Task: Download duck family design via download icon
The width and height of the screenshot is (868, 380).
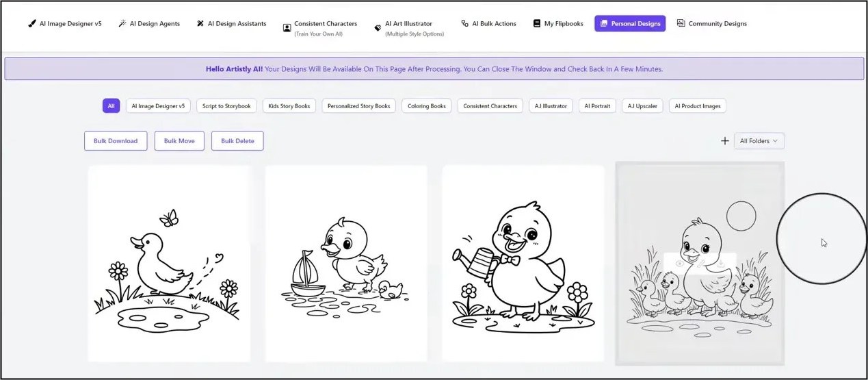Action: (721, 264)
